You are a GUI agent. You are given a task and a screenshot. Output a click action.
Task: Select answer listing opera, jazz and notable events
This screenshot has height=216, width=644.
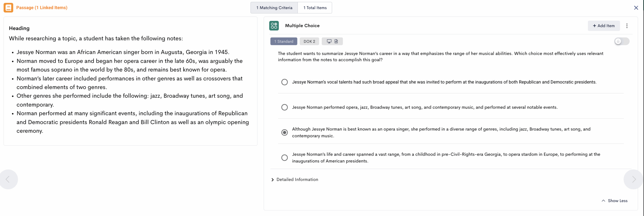point(284,107)
